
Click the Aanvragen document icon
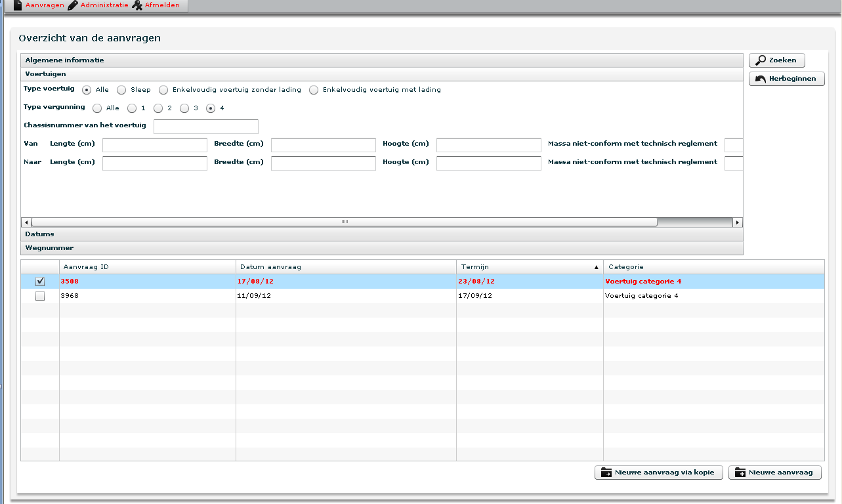(x=18, y=5)
